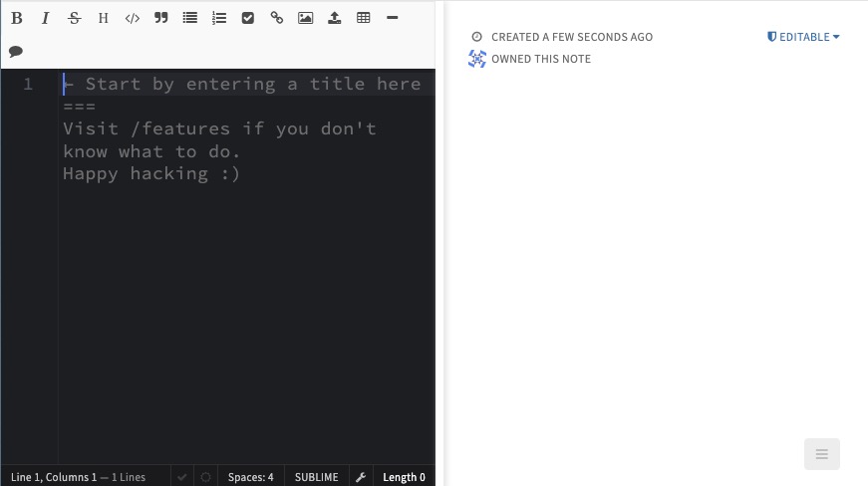Insert a hyperlink
The height and width of the screenshot is (486, 868).
[277, 18]
